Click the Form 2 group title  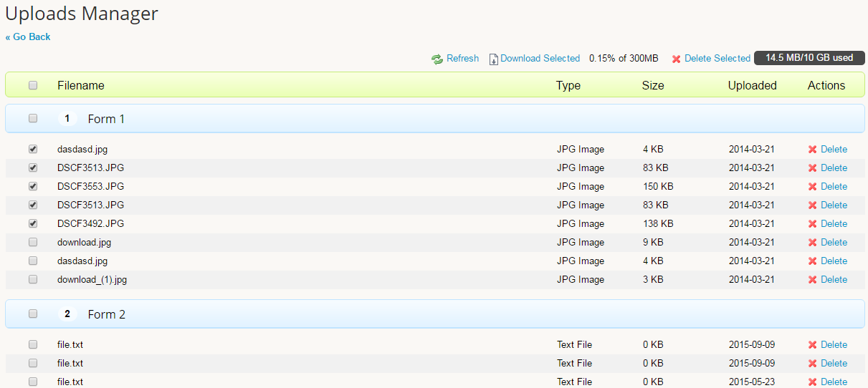coord(107,314)
